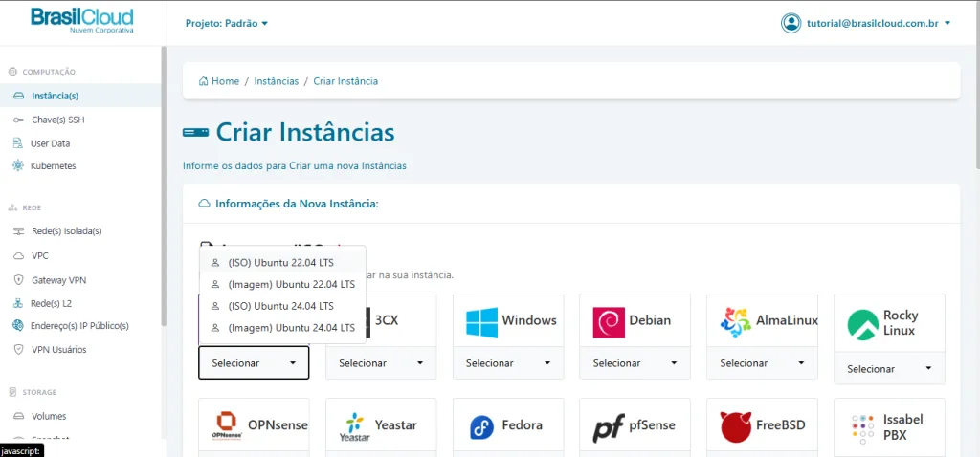Click the COMPUTAÇÃO section label

(49, 72)
